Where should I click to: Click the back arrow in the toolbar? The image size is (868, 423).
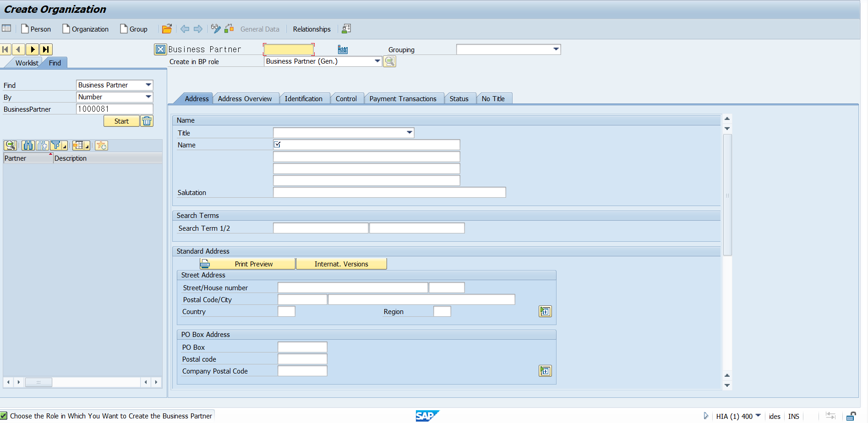(185, 29)
